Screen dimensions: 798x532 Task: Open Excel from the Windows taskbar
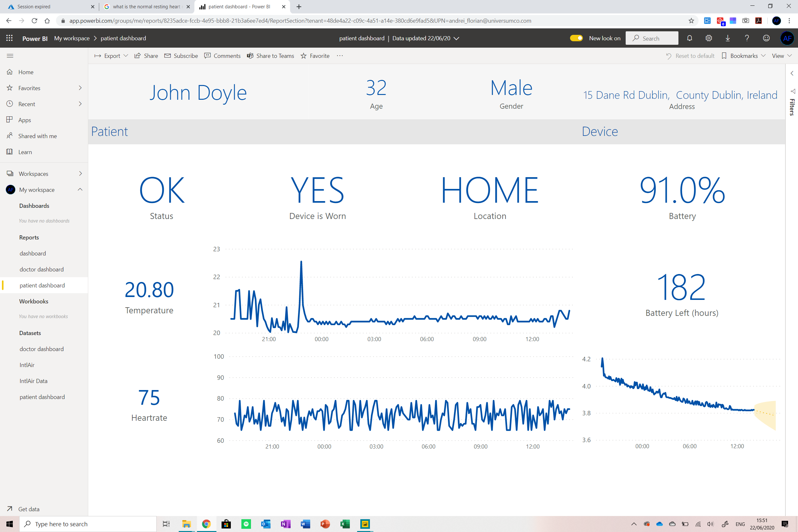click(x=345, y=524)
